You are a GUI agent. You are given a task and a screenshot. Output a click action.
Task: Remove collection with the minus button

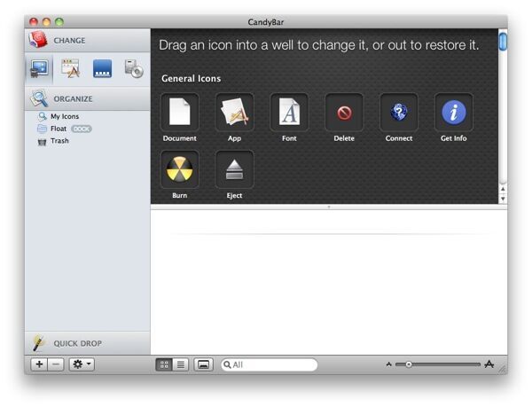click(56, 364)
